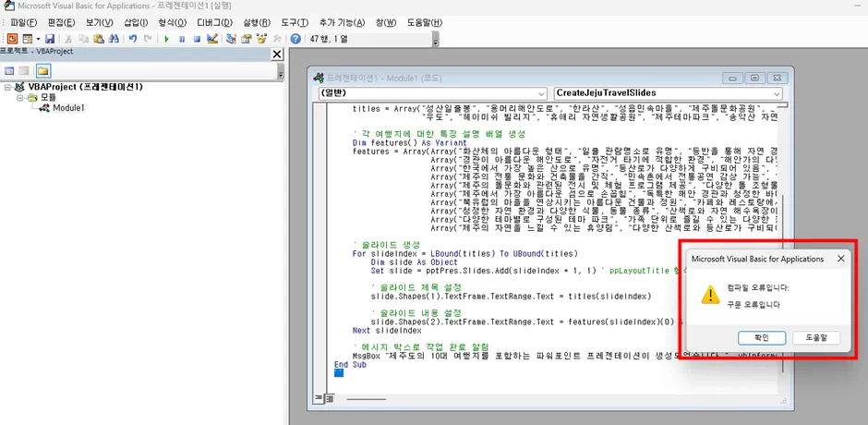Save the presentation with the floppy icon
Viewport: 868px width, 425px height.
(49, 39)
